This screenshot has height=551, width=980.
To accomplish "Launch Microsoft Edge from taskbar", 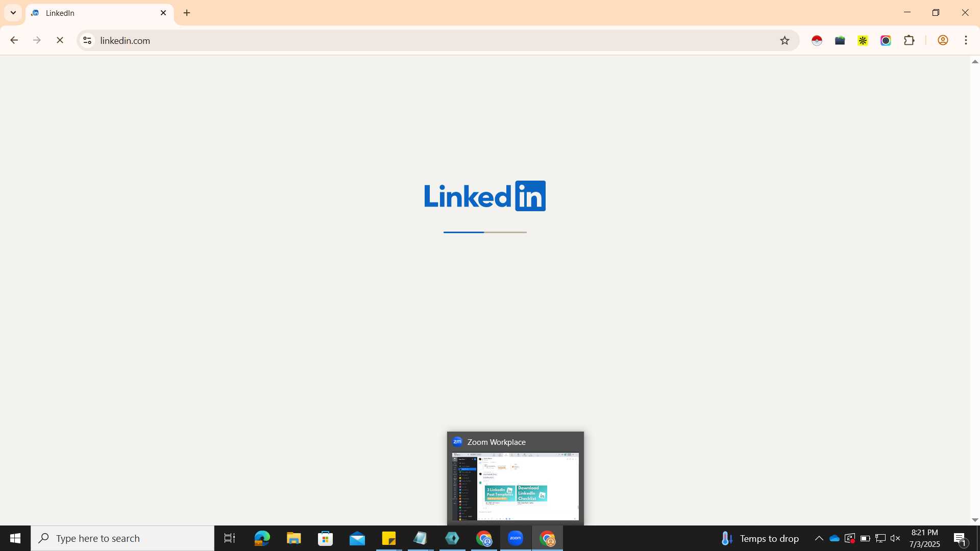I will tap(262, 538).
